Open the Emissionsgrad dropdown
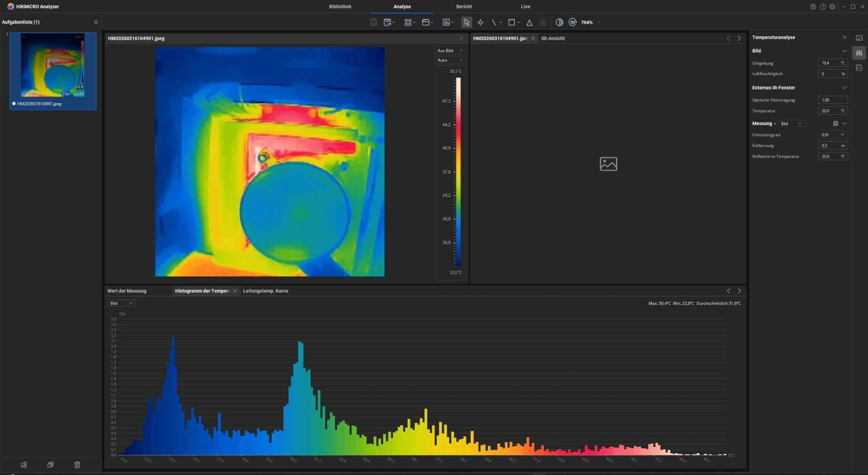The image size is (868, 475). (842, 135)
